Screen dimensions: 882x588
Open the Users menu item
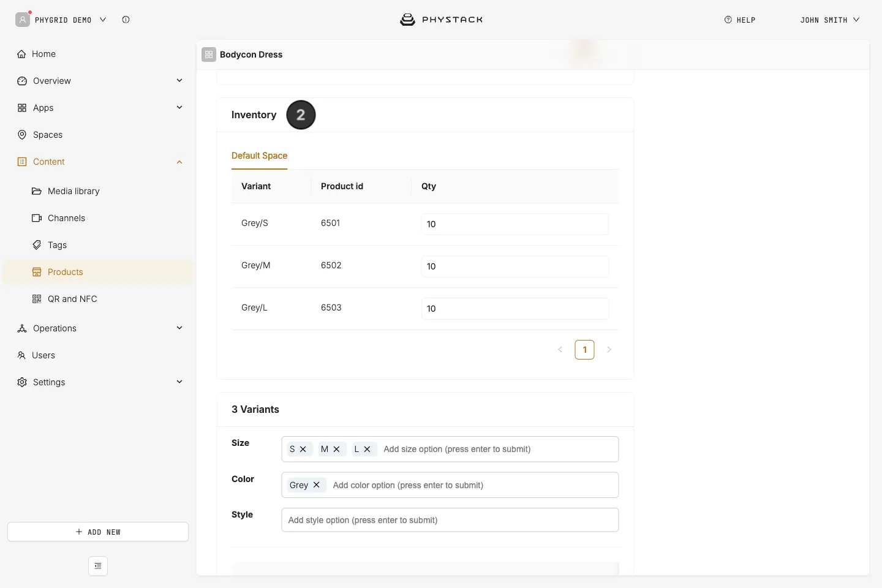(x=98, y=355)
